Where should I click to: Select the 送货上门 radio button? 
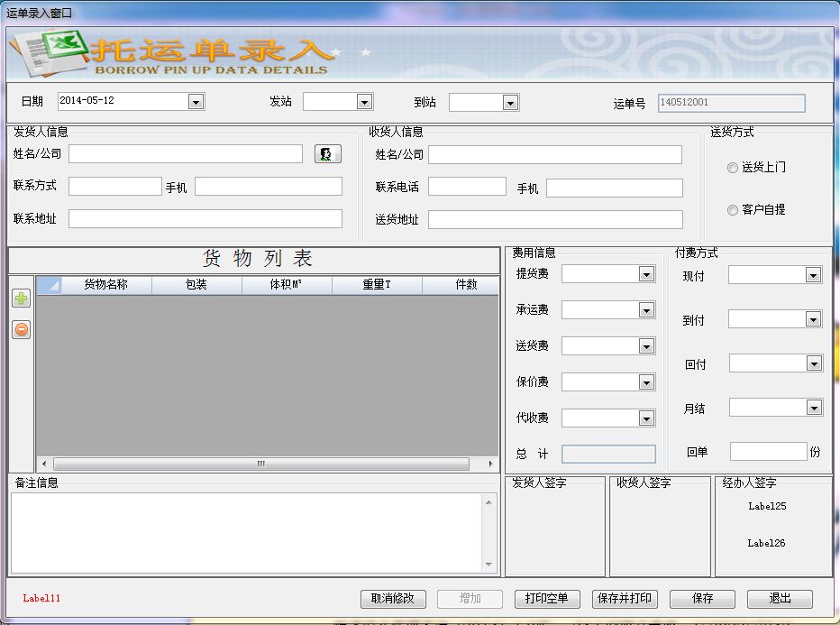pos(733,168)
